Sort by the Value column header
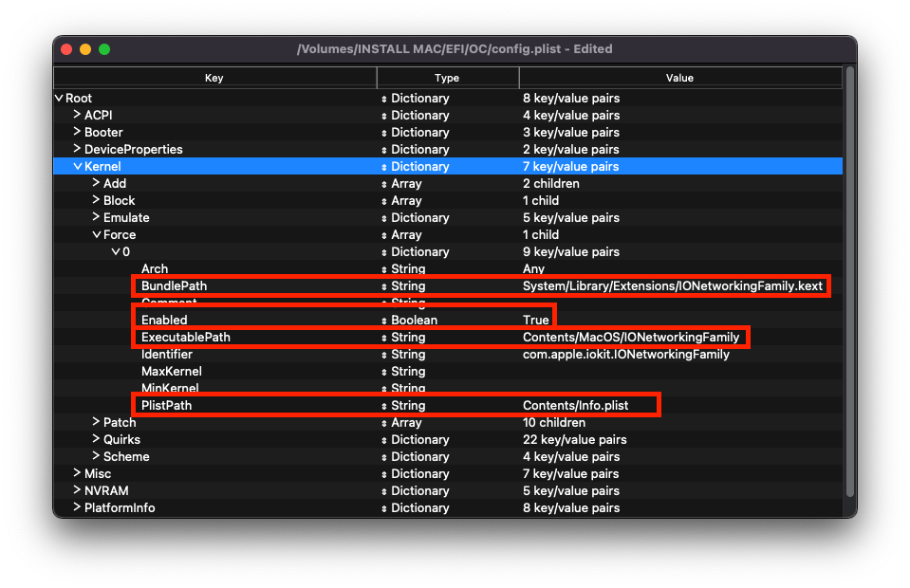This screenshot has height=588, width=910. click(679, 78)
